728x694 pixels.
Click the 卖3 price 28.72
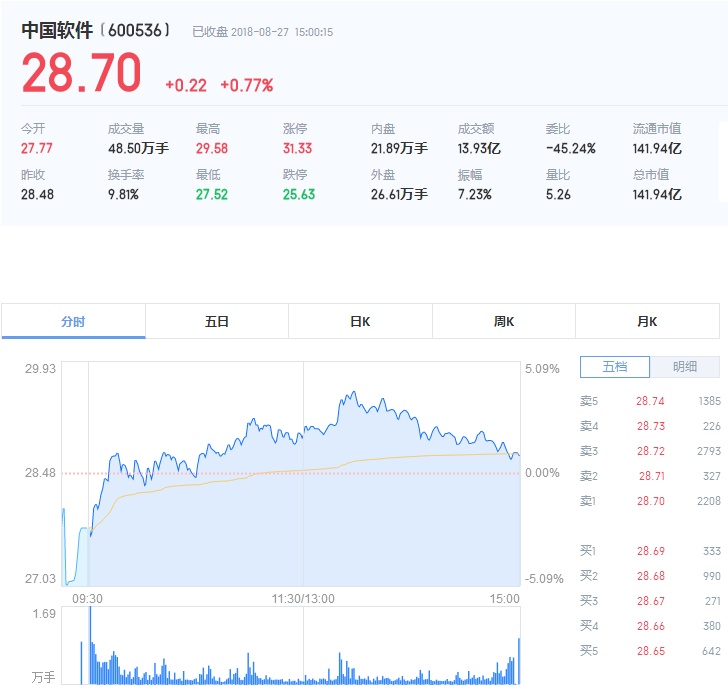coord(651,451)
